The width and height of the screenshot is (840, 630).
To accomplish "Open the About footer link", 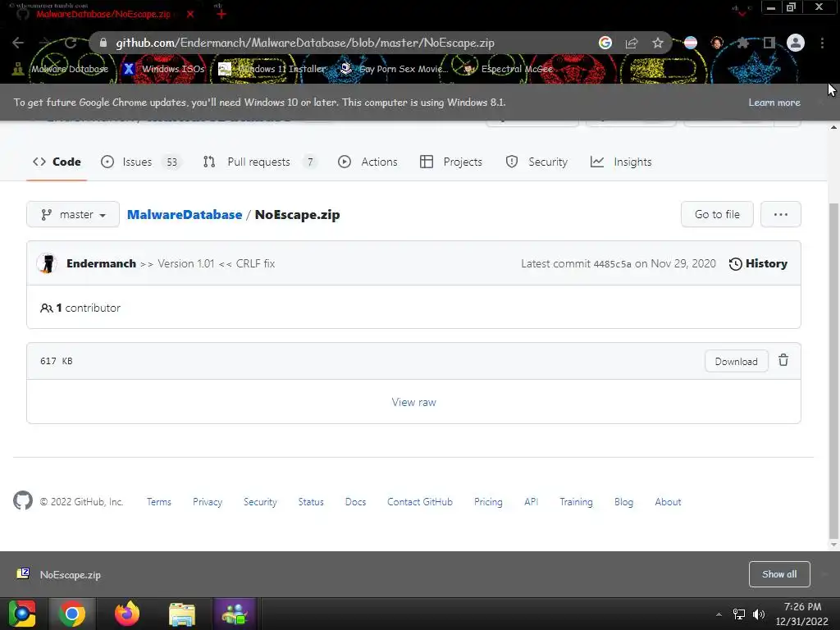I will (x=668, y=502).
